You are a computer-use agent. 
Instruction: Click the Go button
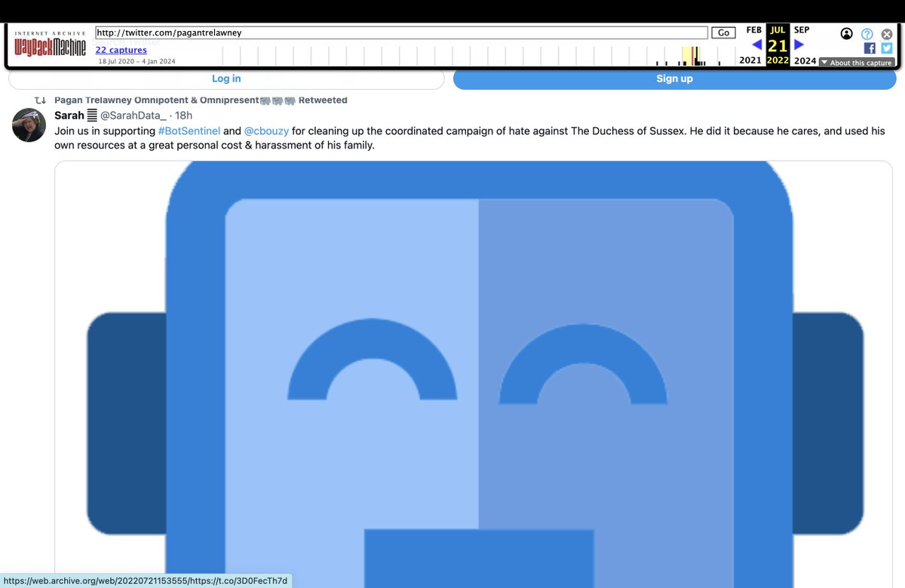click(723, 33)
